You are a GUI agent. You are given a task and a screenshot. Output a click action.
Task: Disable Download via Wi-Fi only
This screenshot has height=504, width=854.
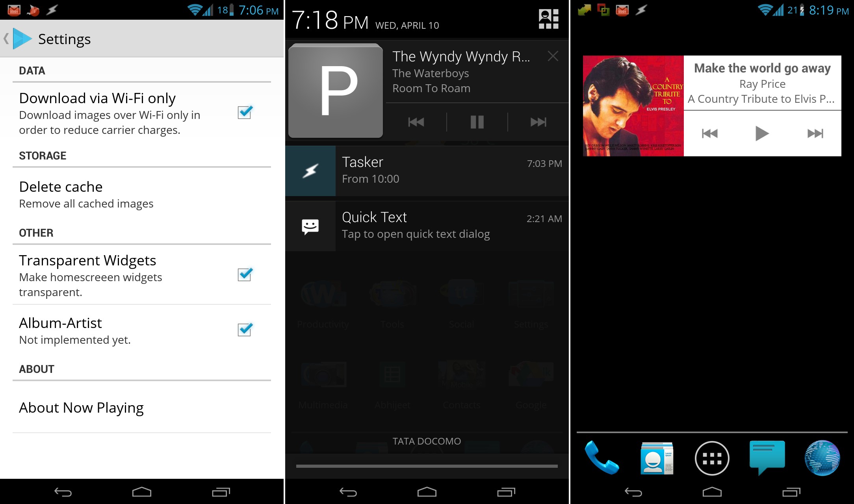click(x=244, y=113)
